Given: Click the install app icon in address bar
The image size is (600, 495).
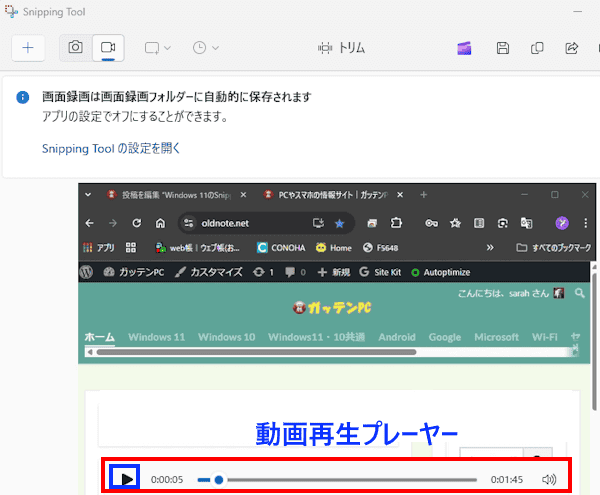Looking at the screenshot, I should tap(318, 223).
